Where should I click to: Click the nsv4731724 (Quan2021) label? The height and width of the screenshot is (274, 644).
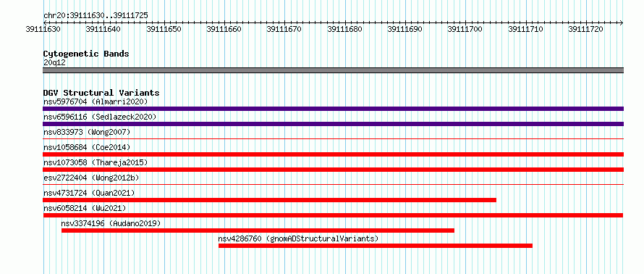coord(89,193)
